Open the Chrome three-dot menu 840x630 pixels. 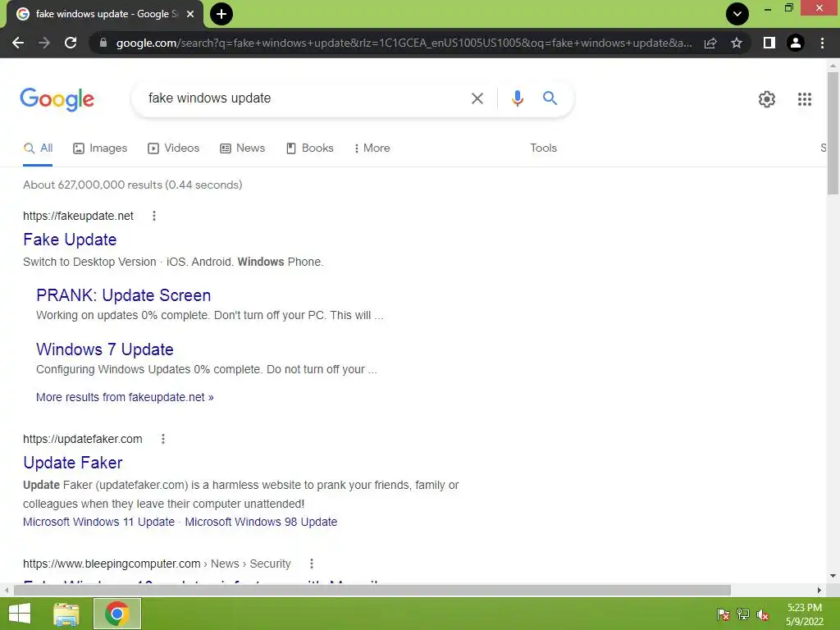(822, 43)
